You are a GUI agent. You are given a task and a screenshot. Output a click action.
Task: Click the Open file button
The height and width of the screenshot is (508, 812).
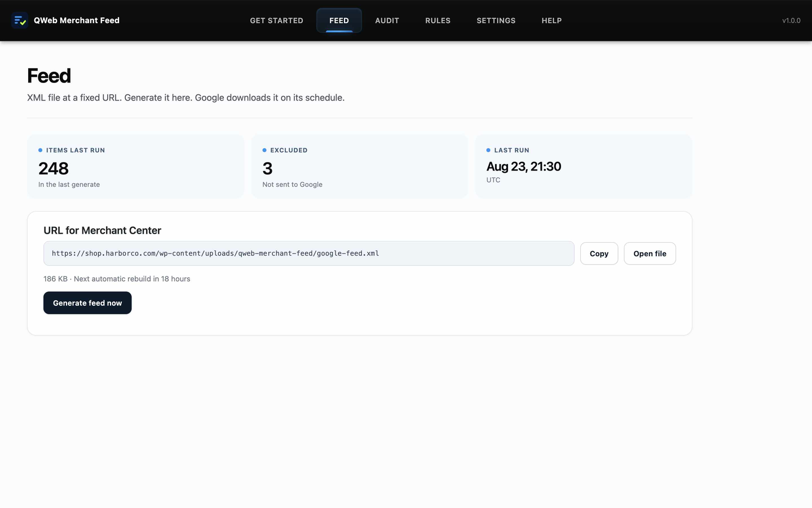(650, 253)
